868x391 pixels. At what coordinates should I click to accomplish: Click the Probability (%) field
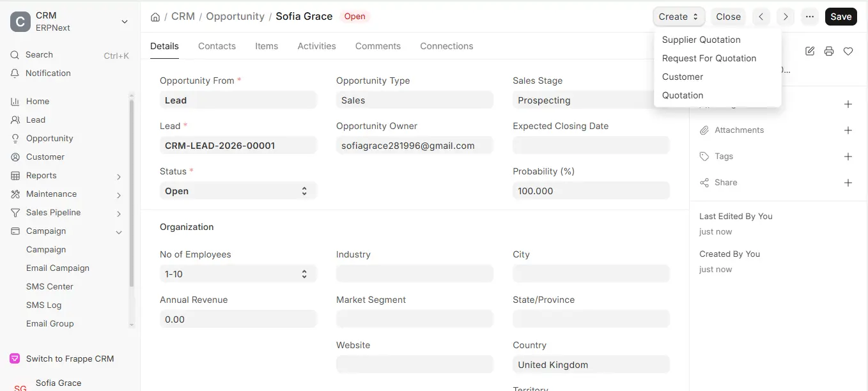point(591,191)
